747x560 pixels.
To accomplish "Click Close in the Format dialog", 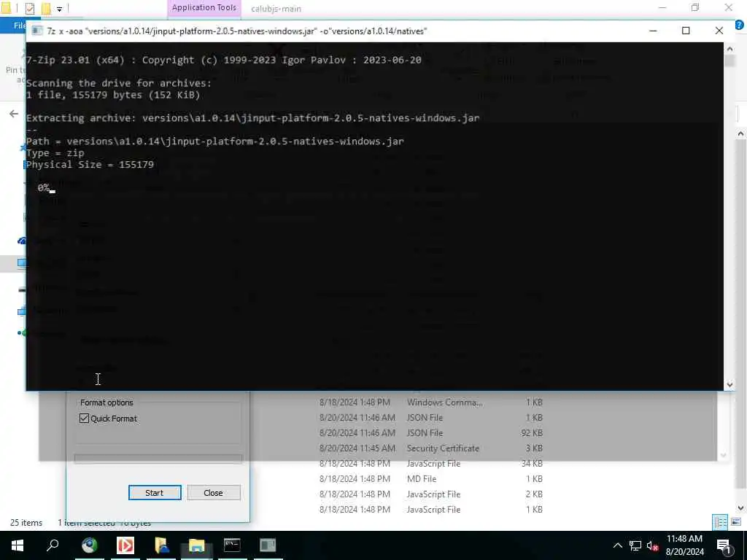I will click(214, 493).
